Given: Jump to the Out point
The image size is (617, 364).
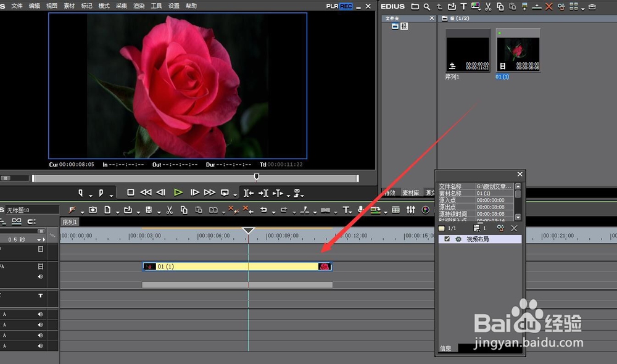Looking at the screenshot, I should pos(263,193).
